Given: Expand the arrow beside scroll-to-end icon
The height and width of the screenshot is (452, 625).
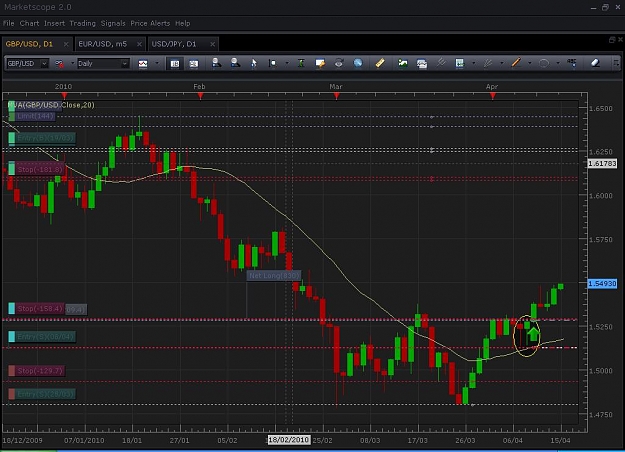Looking at the screenshot, I should (287, 63).
